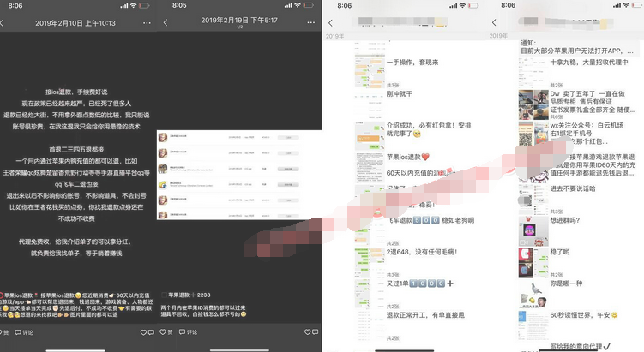Open thumbnail beside 介绍成功，必有红包拿
Image resolution: width=644 pixels, height=352 pixels.
(x=370, y=136)
